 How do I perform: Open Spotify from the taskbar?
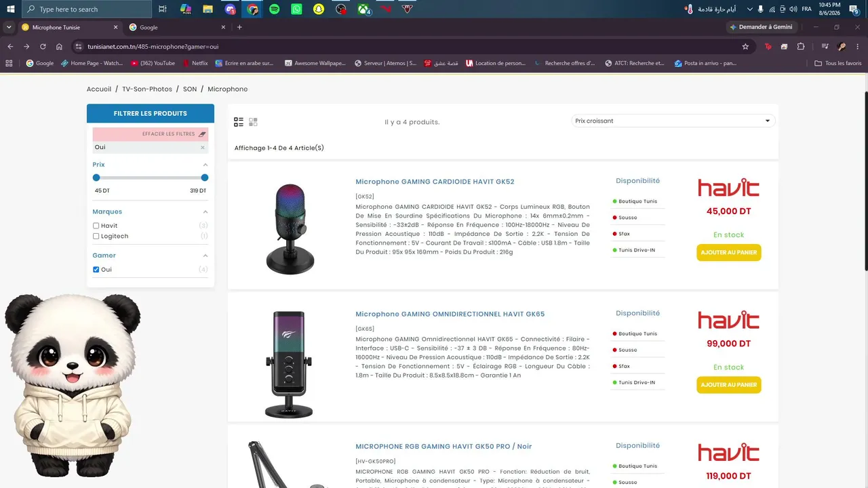click(x=274, y=9)
